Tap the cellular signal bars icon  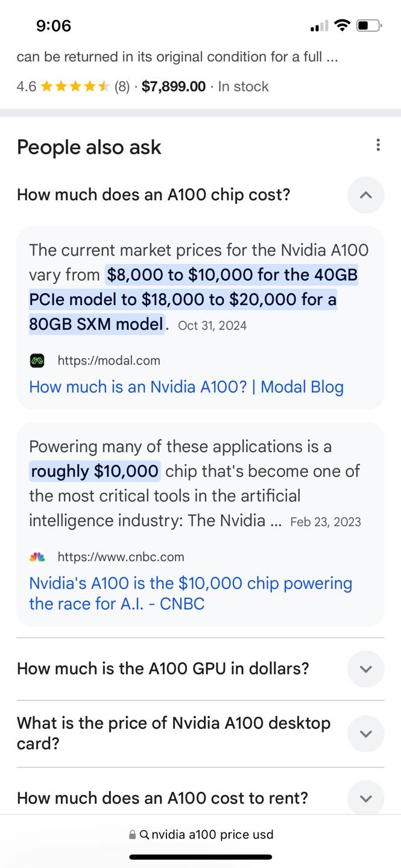tap(319, 26)
